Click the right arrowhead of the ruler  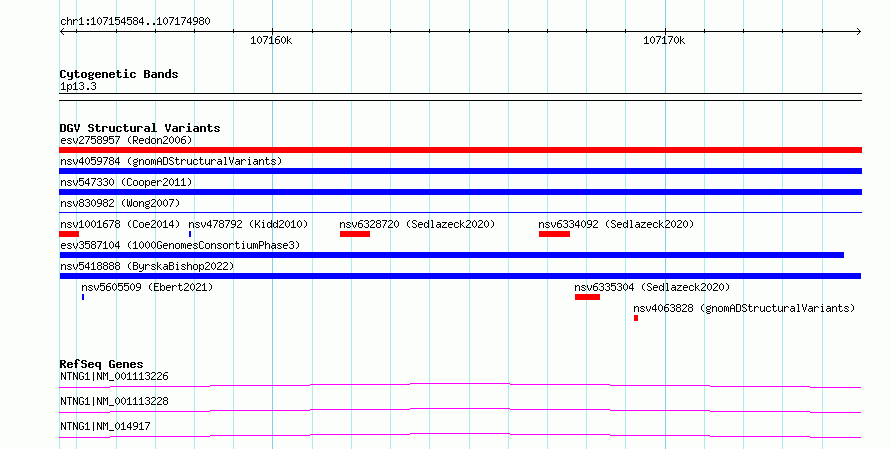click(x=859, y=32)
